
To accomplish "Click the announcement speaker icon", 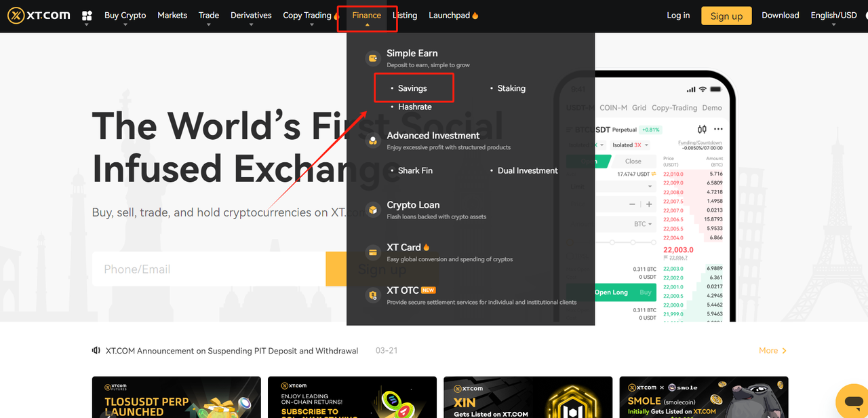I will [96, 351].
